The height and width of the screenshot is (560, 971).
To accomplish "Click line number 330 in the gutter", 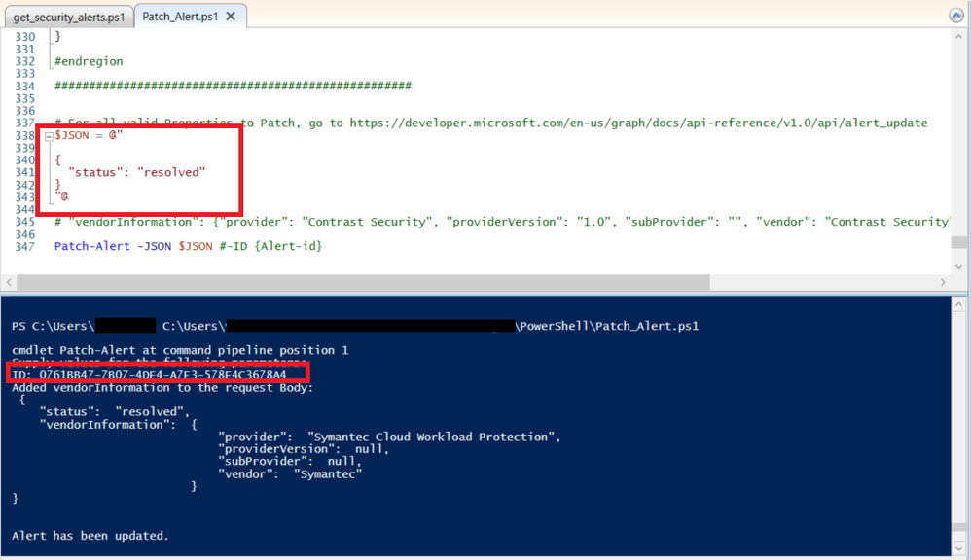I will point(24,37).
